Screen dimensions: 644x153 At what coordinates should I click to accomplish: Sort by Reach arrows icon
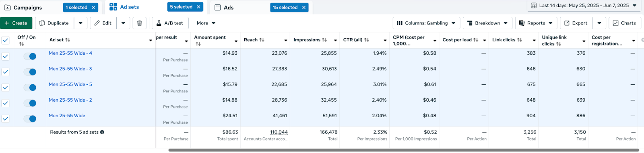pos(262,40)
